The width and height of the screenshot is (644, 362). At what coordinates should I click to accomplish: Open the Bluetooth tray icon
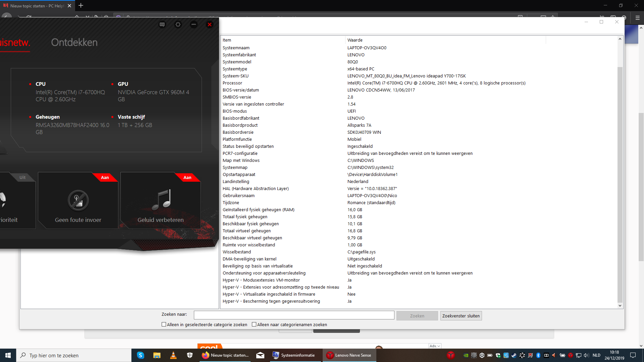(538, 355)
